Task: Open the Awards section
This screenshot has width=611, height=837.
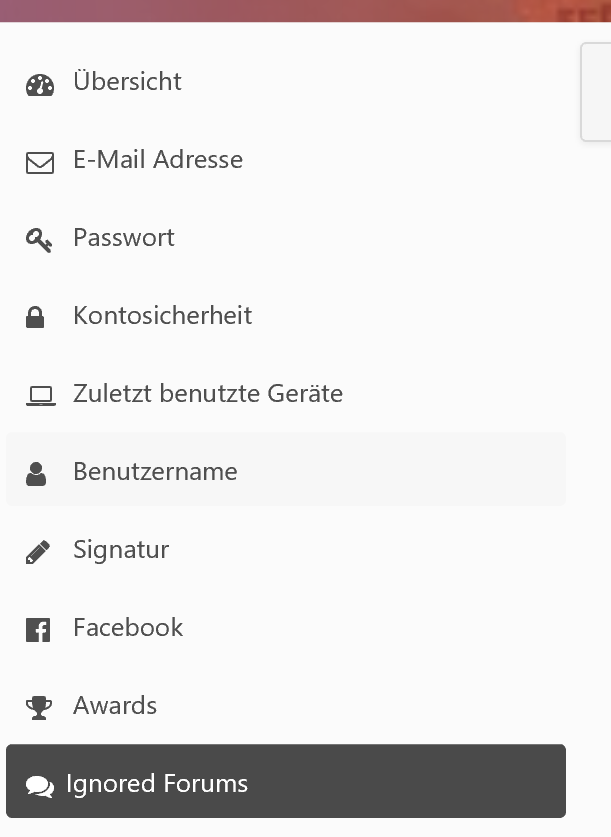Action: click(x=115, y=706)
